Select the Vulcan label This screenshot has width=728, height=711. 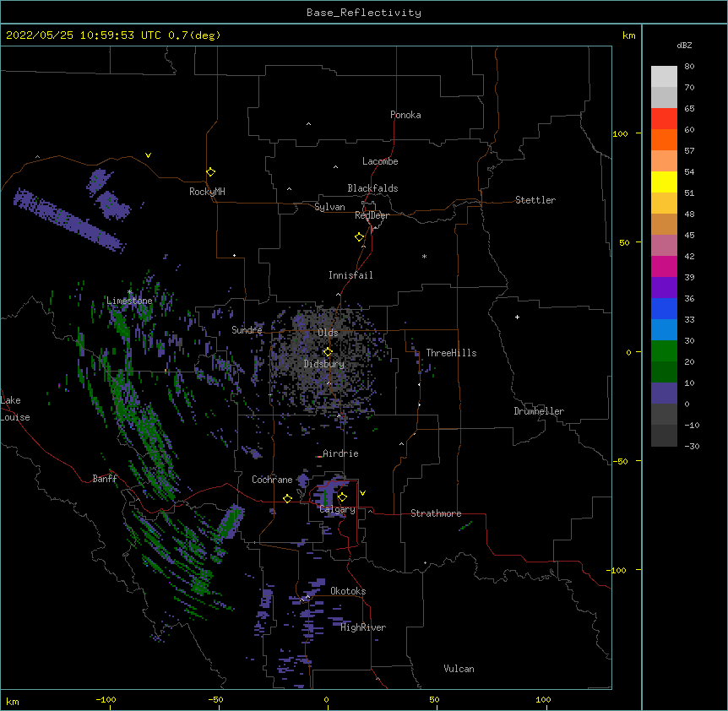click(459, 669)
